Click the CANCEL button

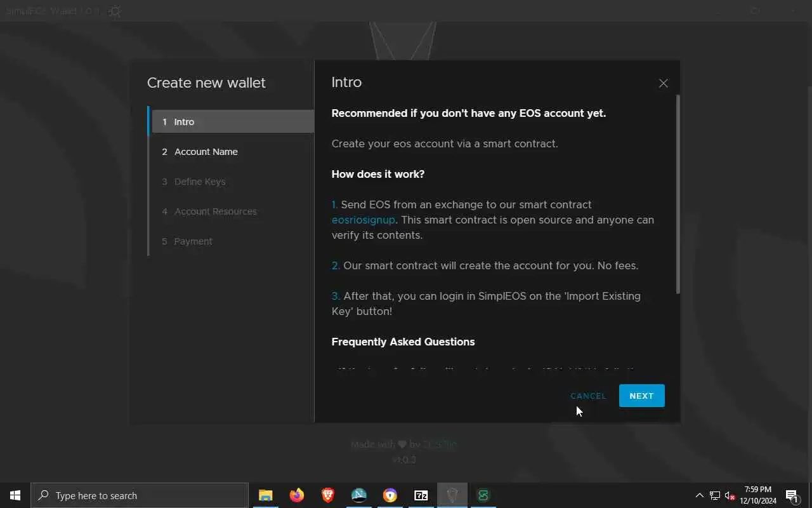pyautogui.click(x=588, y=396)
